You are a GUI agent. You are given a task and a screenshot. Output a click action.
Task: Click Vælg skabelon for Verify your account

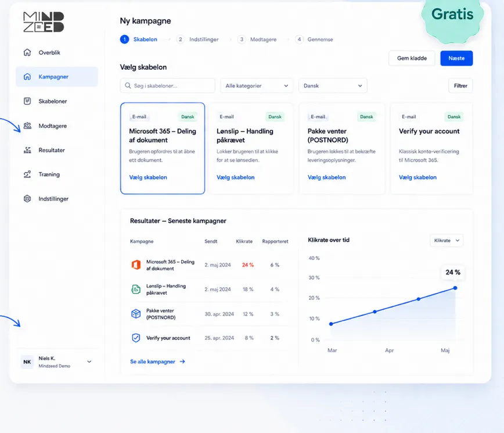pyautogui.click(x=417, y=177)
